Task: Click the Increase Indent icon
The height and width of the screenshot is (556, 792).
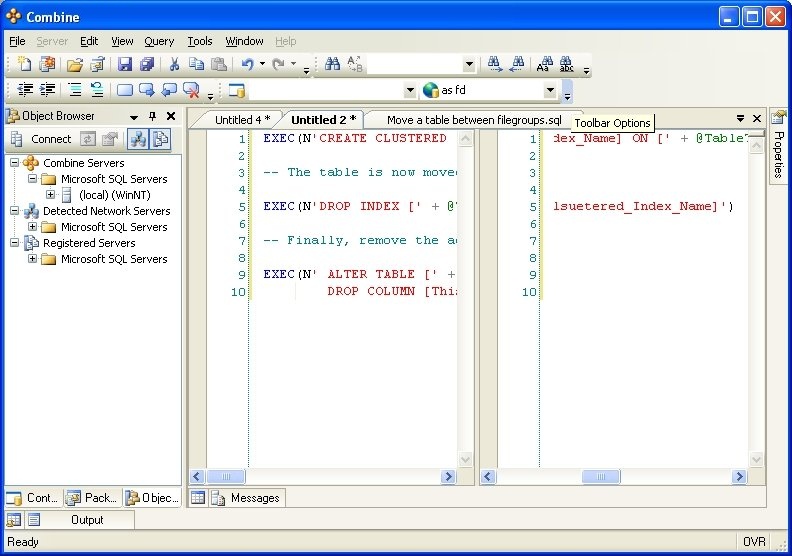Action: pos(47,90)
